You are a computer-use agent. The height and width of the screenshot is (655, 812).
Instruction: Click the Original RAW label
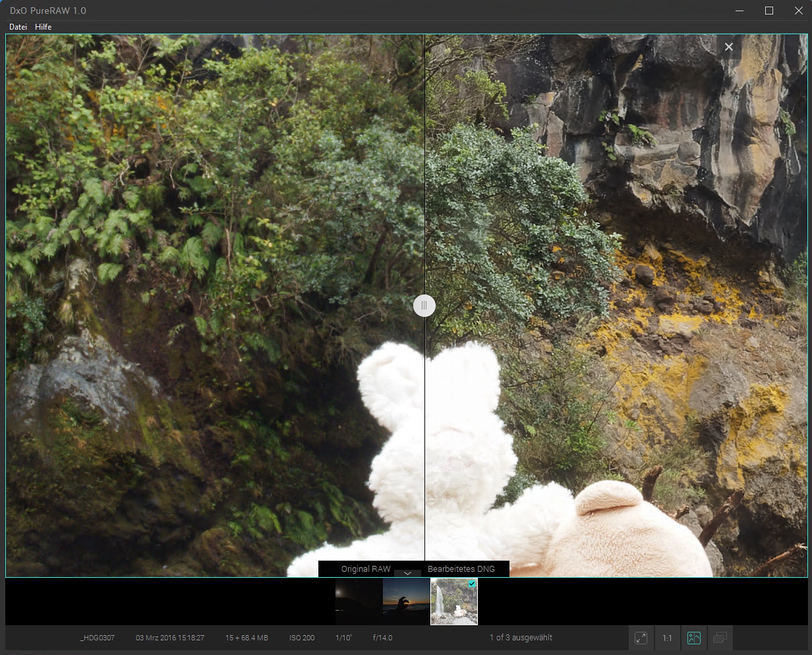pyautogui.click(x=365, y=569)
